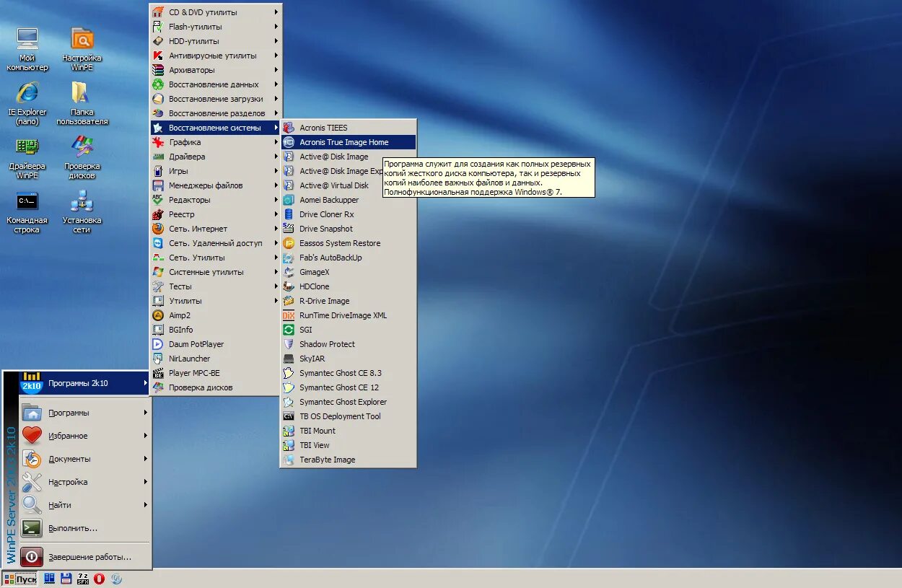Click the RunTime DriveImage XML icon
902x588 pixels.
point(289,315)
